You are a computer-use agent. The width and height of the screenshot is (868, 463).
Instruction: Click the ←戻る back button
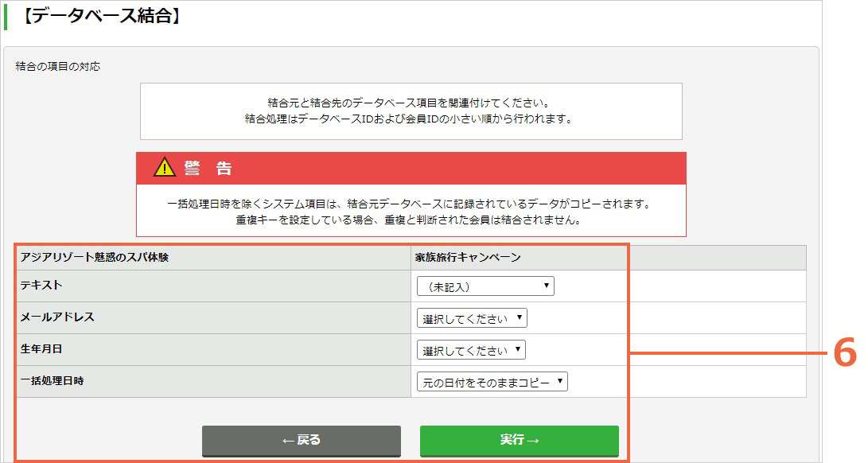tap(302, 440)
